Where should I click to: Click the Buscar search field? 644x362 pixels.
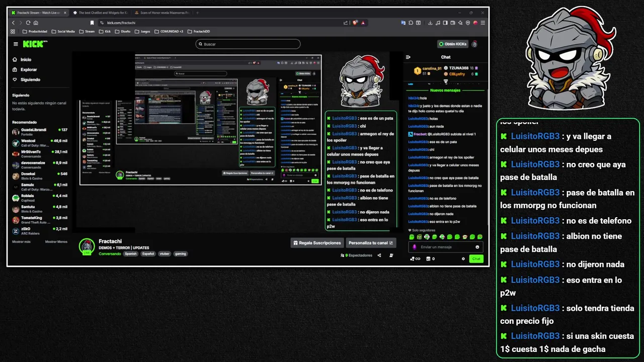(x=248, y=44)
